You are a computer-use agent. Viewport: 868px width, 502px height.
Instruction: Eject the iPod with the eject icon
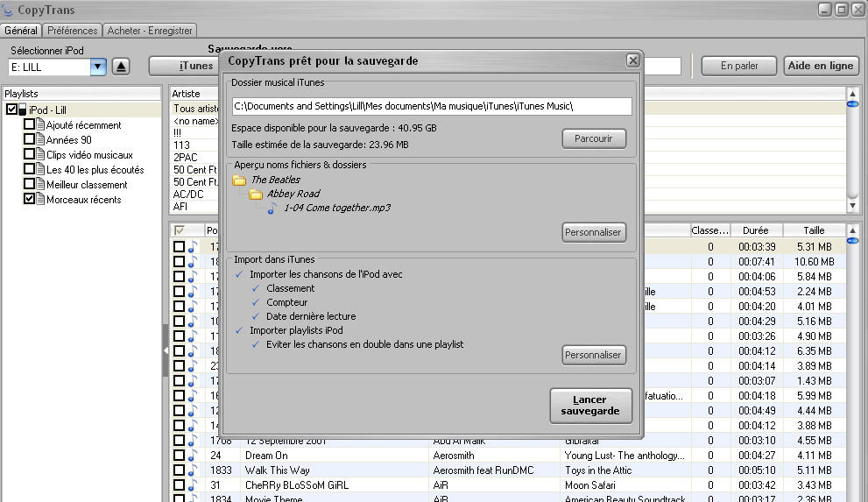pyautogui.click(x=121, y=67)
